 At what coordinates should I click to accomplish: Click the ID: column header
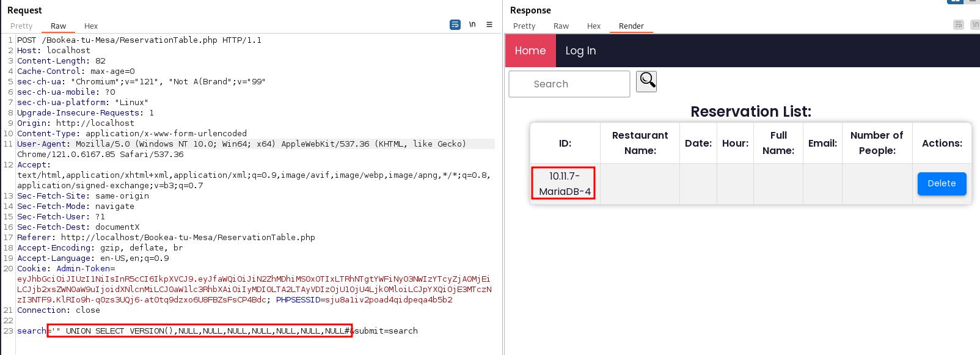point(565,143)
